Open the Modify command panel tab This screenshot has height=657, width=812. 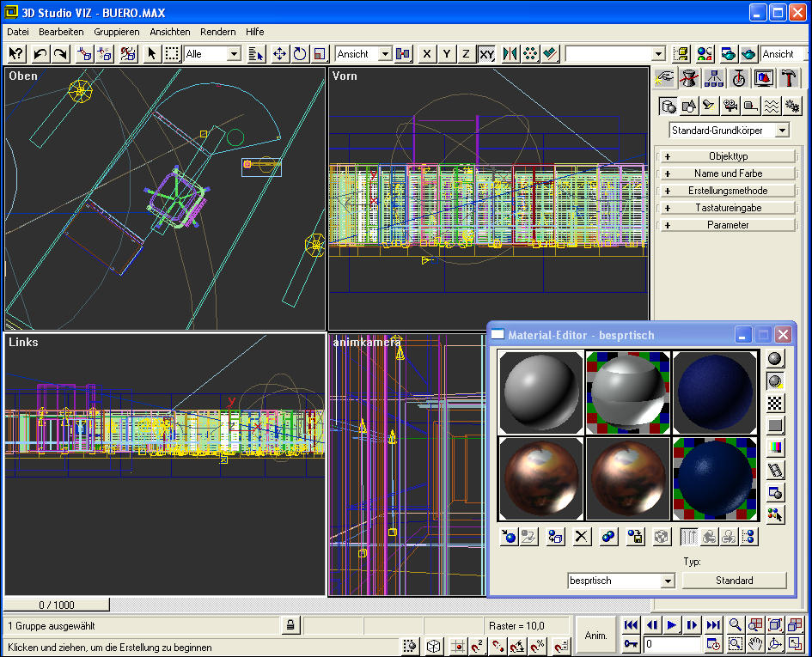(x=689, y=79)
